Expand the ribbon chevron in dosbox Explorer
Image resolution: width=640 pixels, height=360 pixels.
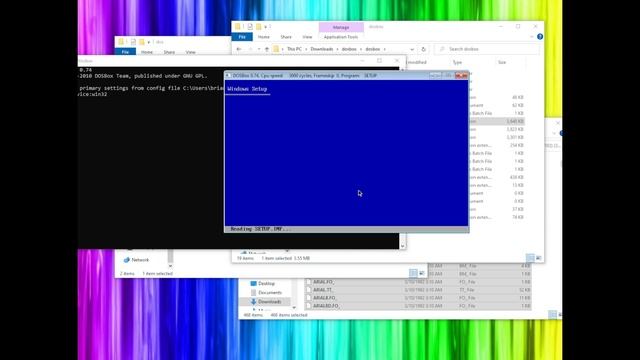click(532, 37)
